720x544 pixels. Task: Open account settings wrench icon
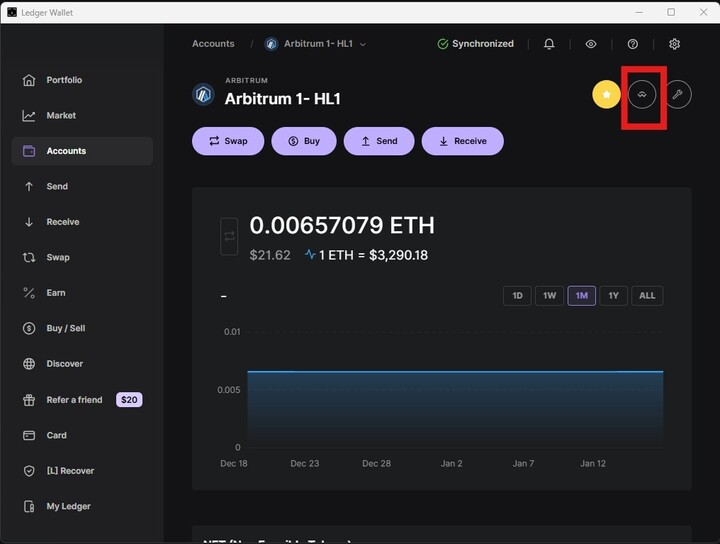(x=677, y=95)
